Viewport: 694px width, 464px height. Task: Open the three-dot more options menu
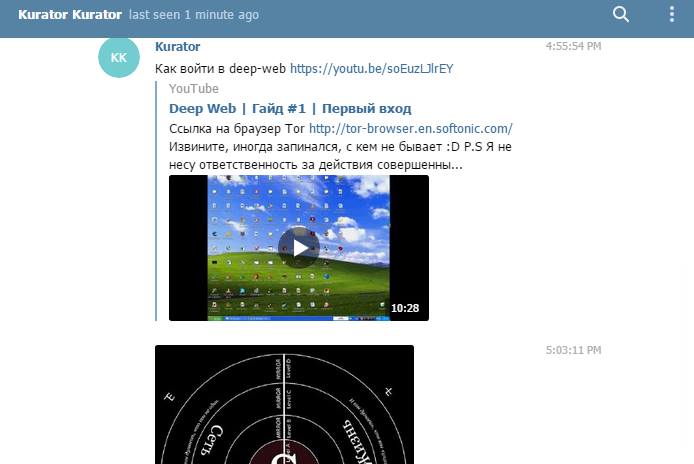671,15
